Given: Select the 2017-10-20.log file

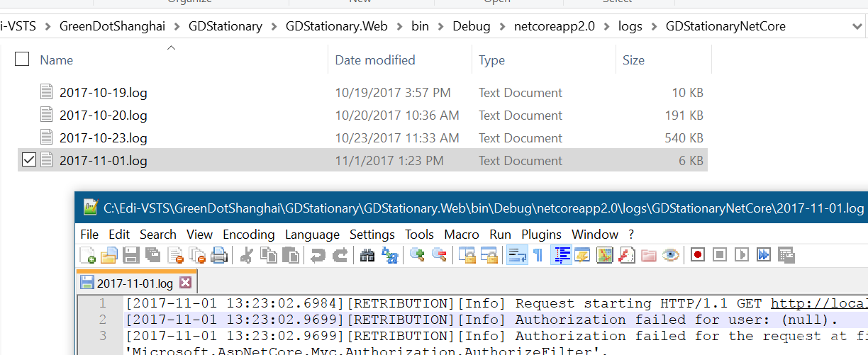Looking at the screenshot, I should [x=103, y=115].
